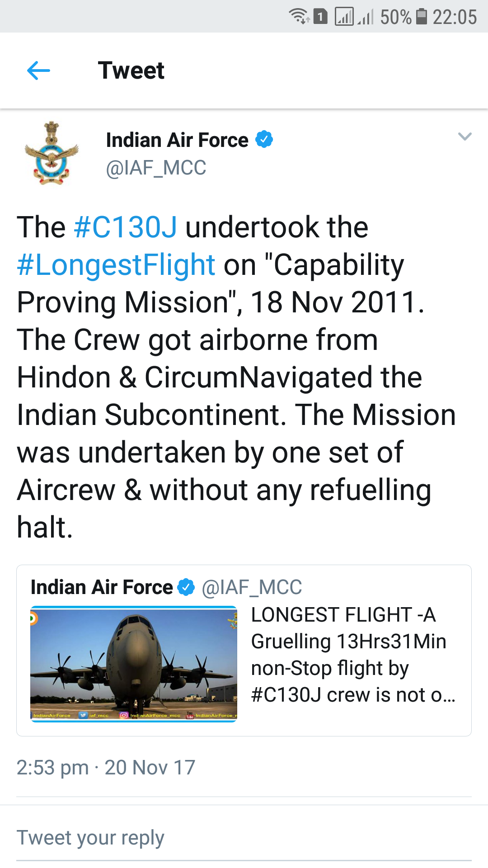Tap the signal strength bars icon

tap(344, 17)
